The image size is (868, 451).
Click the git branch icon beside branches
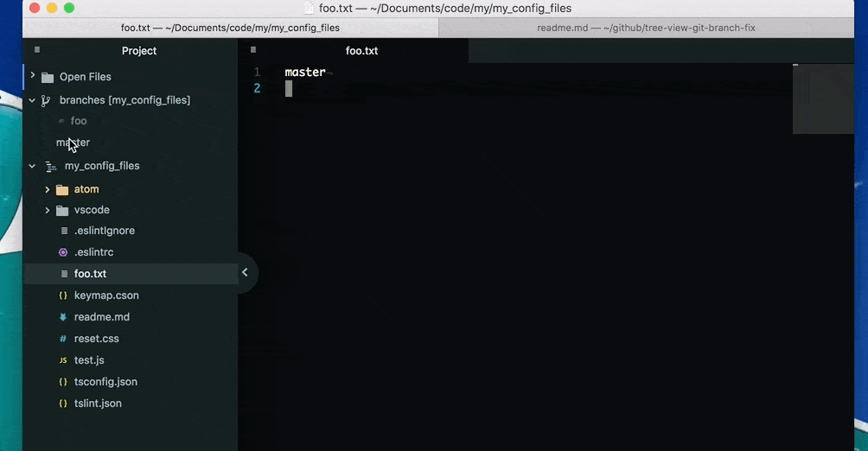pyautogui.click(x=46, y=101)
